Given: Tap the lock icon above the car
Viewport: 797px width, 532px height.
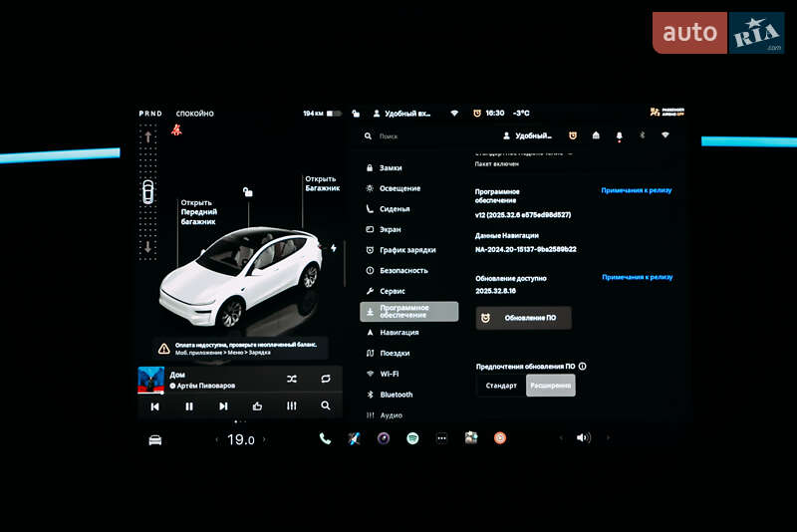Looking at the screenshot, I should pos(247,191).
